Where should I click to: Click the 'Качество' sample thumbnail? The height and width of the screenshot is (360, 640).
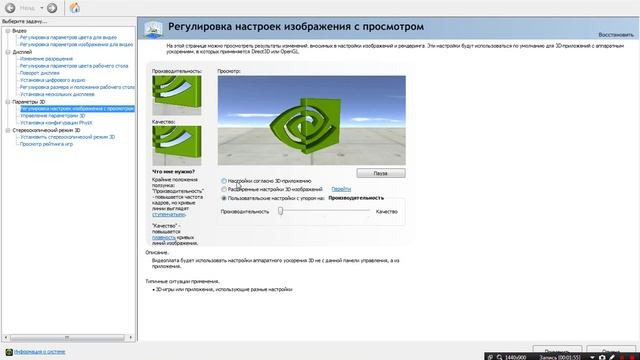tap(177, 145)
